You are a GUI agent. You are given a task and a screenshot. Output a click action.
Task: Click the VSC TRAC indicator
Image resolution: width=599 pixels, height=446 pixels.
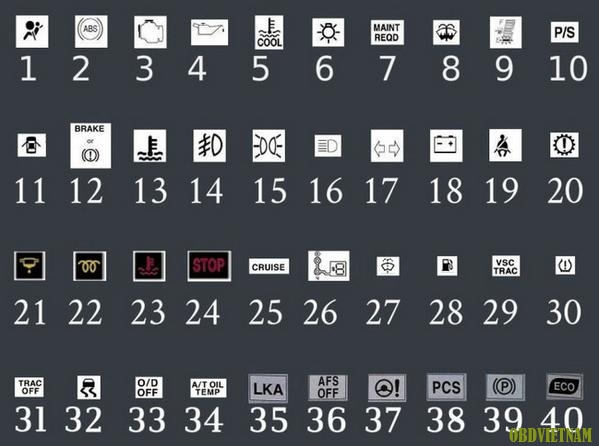(x=505, y=266)
